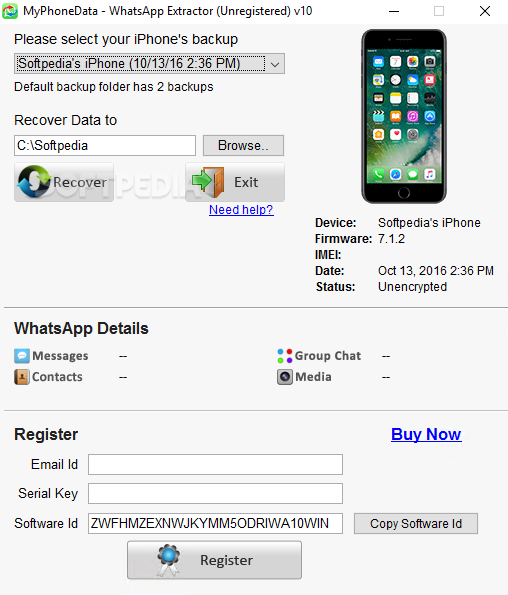Select the Softpedia's iPhone backup combo box
Screen dimensions: 508x595
(x=149, y=64)
